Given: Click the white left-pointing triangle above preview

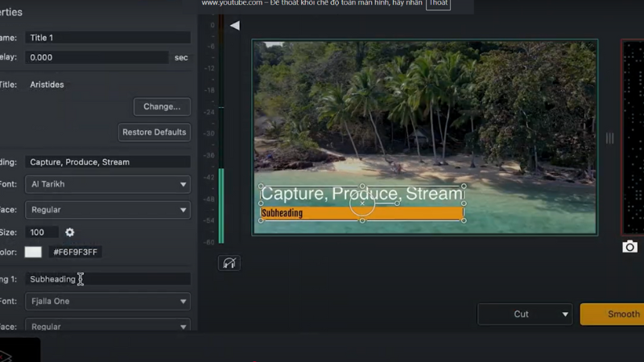Looking at the screenshot, I should tap(235, 26).
